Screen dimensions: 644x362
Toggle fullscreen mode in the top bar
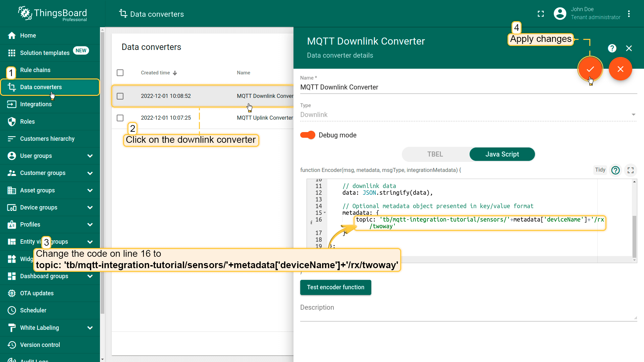[x=541, y=14]
